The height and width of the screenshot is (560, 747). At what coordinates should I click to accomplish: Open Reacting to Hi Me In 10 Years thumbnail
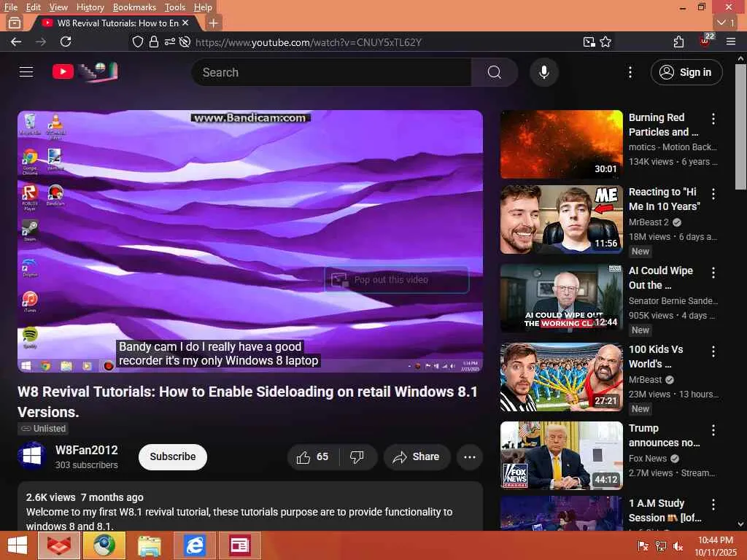pos(561,219)
